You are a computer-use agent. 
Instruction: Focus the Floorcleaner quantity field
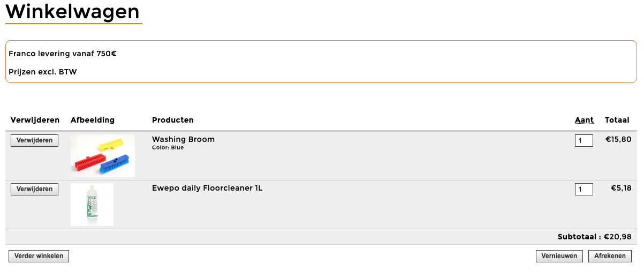(x=584, y=189)
